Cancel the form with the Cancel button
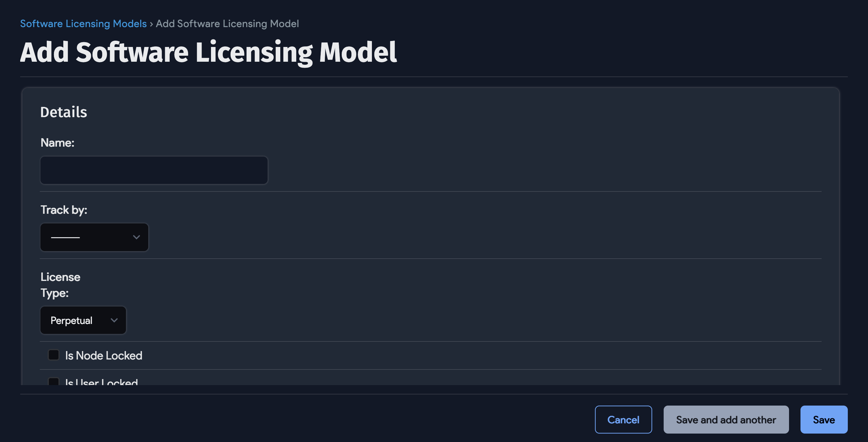 pos(623,419)
